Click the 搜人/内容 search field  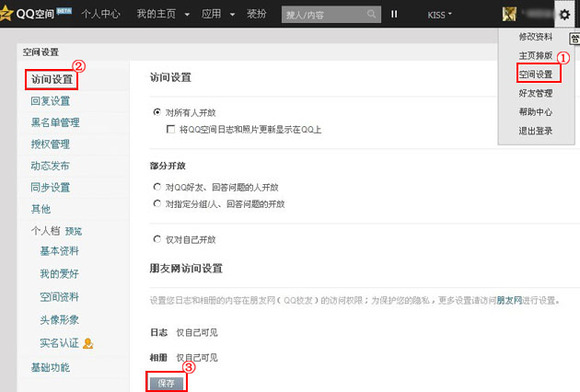point(324,14)
